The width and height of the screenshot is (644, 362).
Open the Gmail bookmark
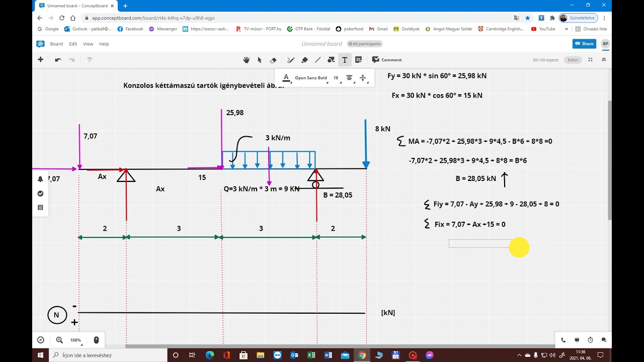click(378, 29)
